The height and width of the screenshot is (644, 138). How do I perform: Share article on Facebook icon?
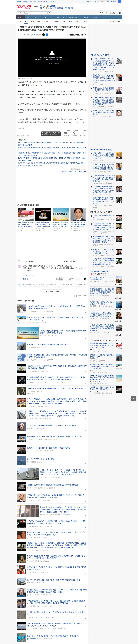tap(47, 35)
